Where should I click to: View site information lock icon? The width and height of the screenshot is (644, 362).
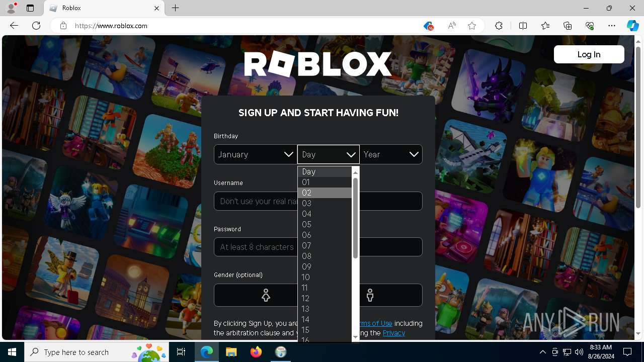point(63,26)
